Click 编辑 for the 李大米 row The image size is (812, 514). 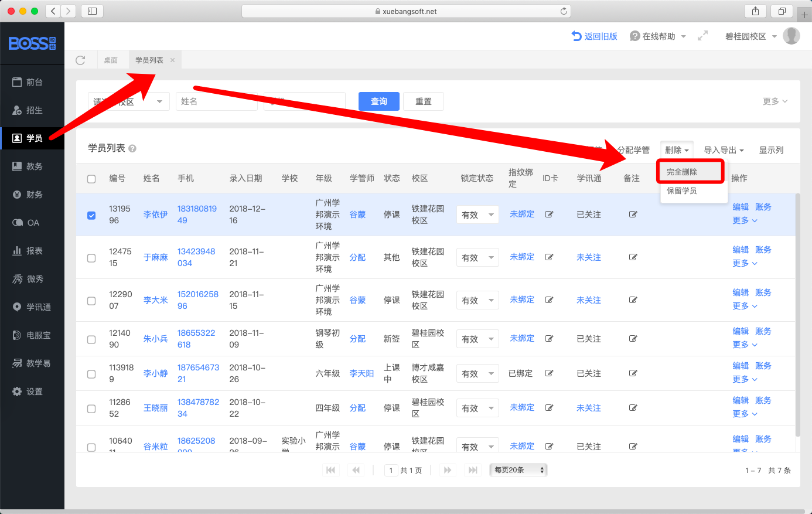[741, 292]
